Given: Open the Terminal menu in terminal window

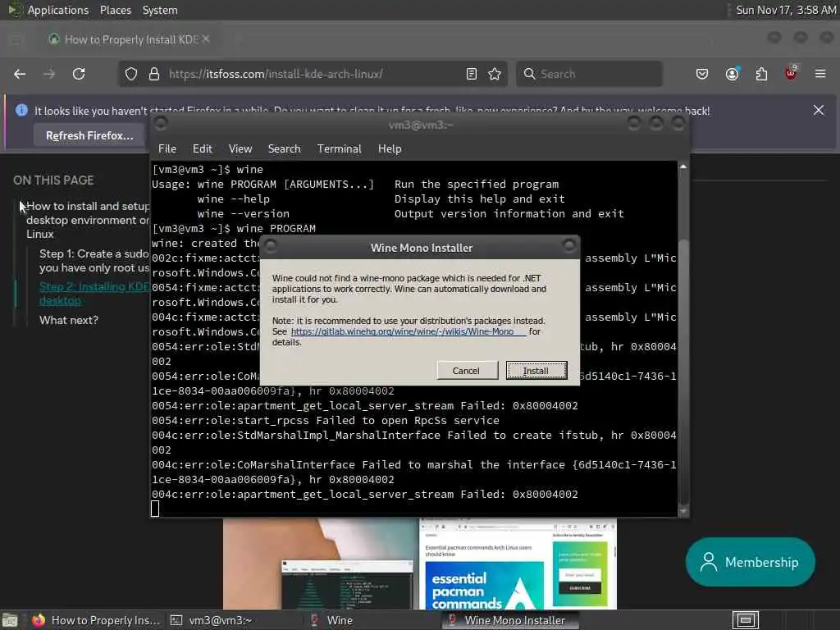Looking at the screenshot, I should click(x=339, y=149).
